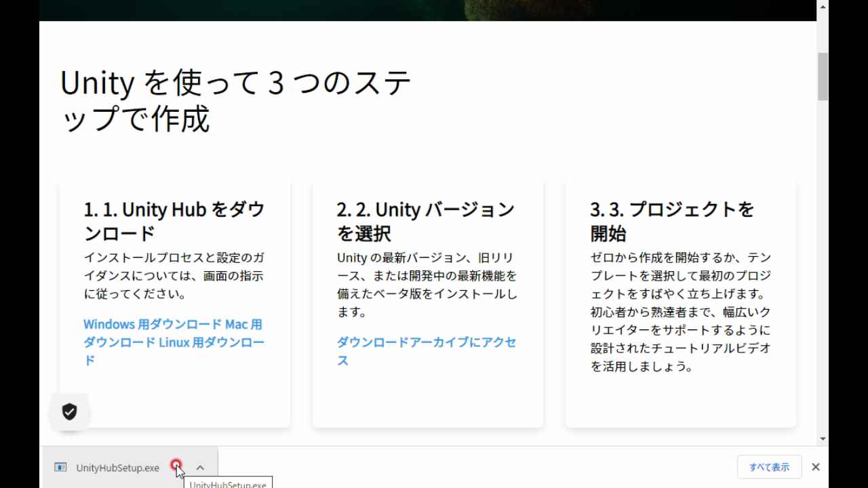Click the 2. 2. Unity バージョンを選択 heading
This screenshot has width=868, height=488.
point(426,222)
